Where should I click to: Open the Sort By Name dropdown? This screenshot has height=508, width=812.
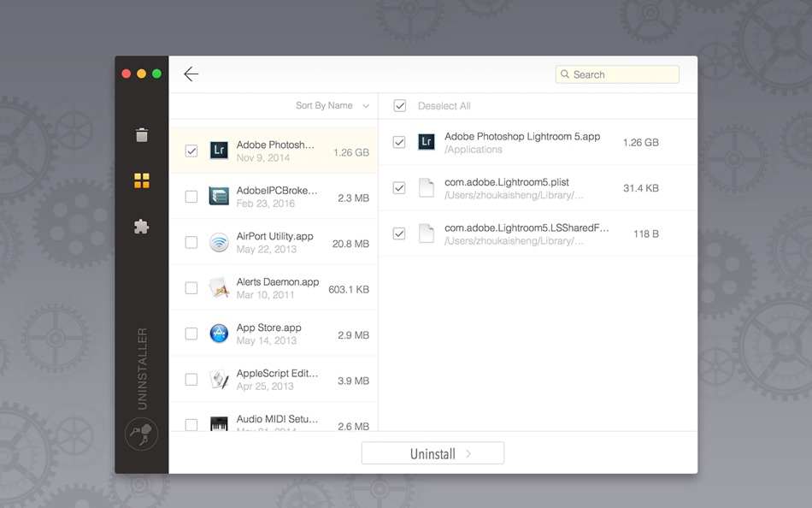coord(332,106)
